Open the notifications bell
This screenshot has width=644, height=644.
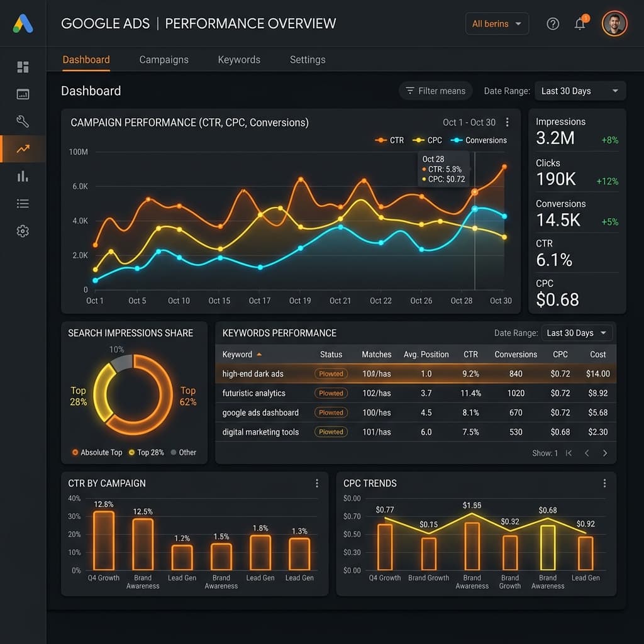[580, 23]
